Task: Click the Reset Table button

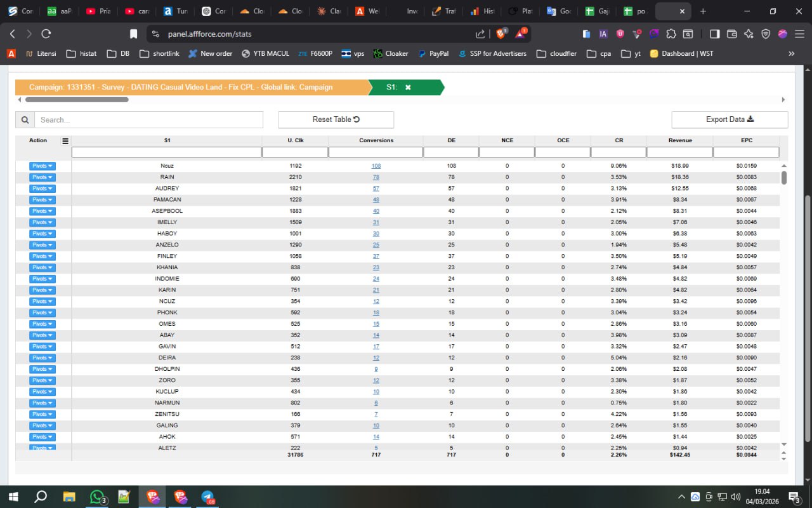Action: pos(336,119)
